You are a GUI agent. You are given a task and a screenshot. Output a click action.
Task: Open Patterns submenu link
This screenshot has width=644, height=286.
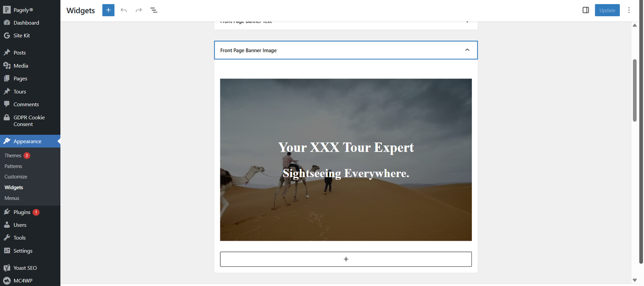pyautogui.click(x=14, y=166)
